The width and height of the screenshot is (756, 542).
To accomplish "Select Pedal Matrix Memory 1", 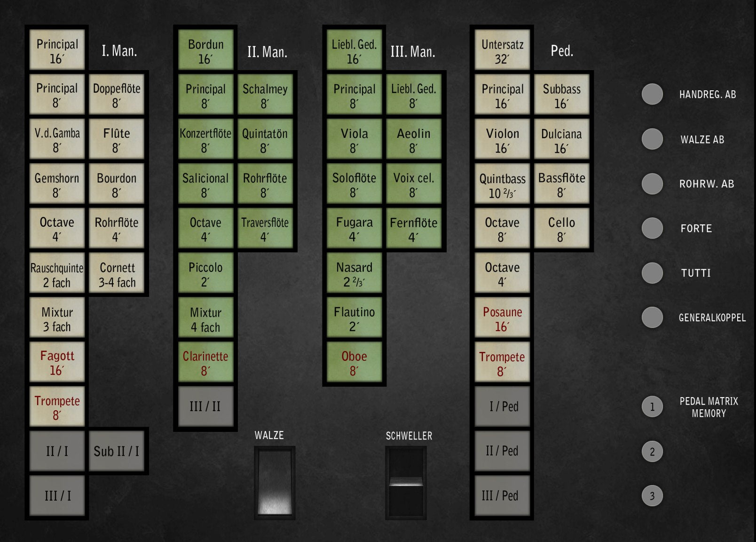I will click(x=652, y=406).
